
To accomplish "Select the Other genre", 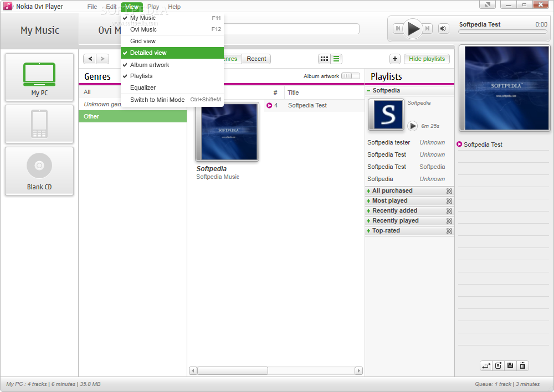I will pyautogui.click(x=132, y=116).
